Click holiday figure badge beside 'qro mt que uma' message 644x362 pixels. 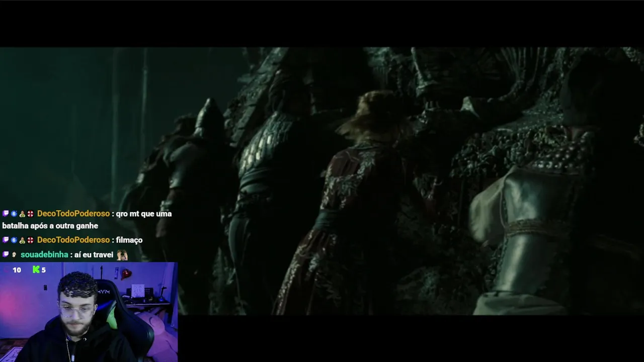[22, 214]
